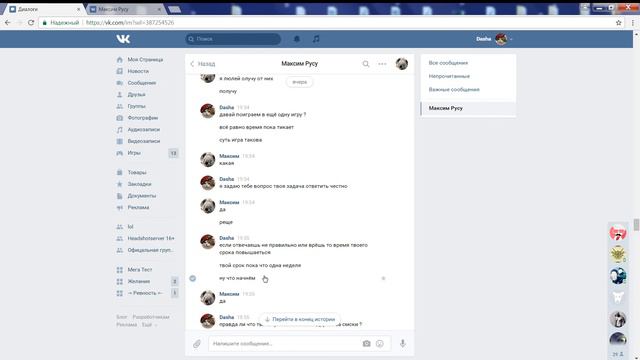This screenshot has height=360, width=640.
Task: Go back with the browser back arrow
Action: coord(8,23)
